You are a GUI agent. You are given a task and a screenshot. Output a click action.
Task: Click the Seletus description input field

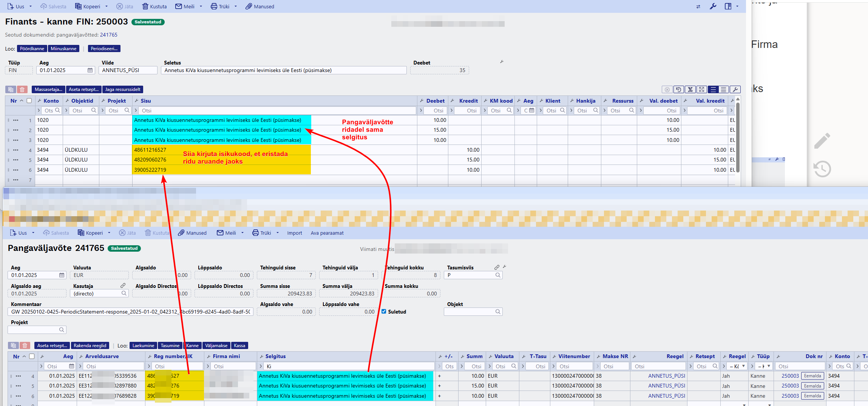[283, 70]
